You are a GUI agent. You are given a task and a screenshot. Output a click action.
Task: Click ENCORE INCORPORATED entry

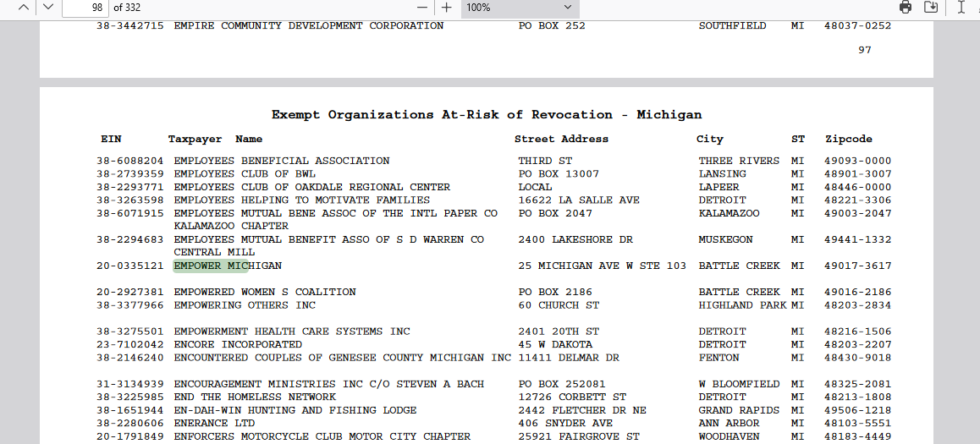pyautogui.click(x=238, y=345)
